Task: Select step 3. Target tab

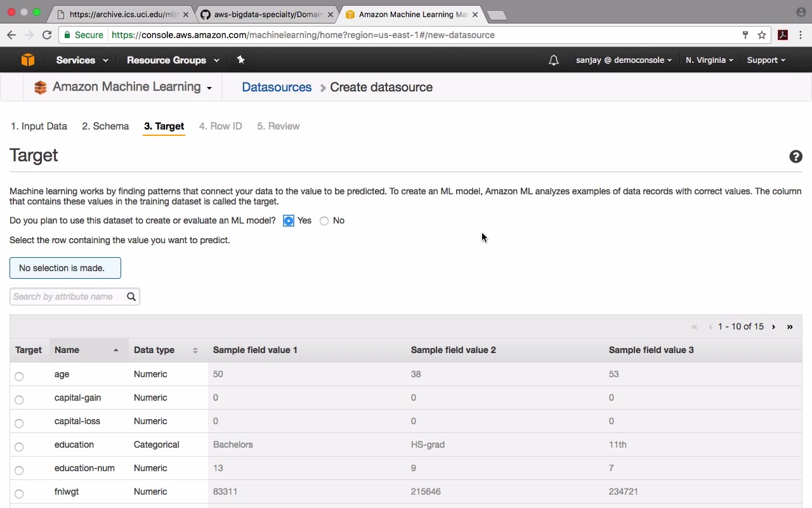Action: coord(164,126)
